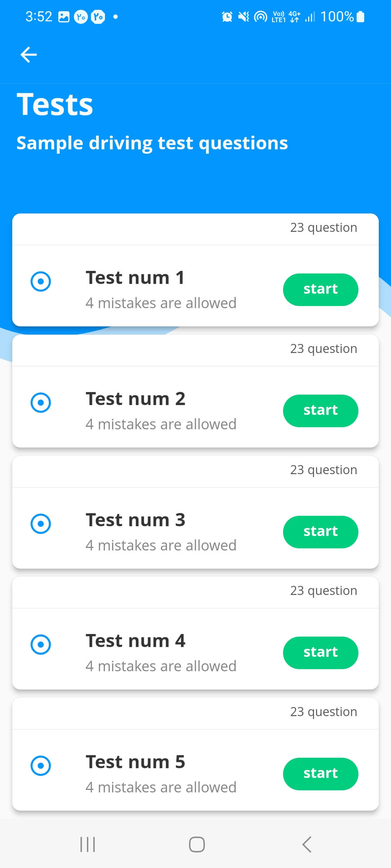This screenshot has height=868, width=391.
Task: Tap the image notification icon
Action: point(64,17)
